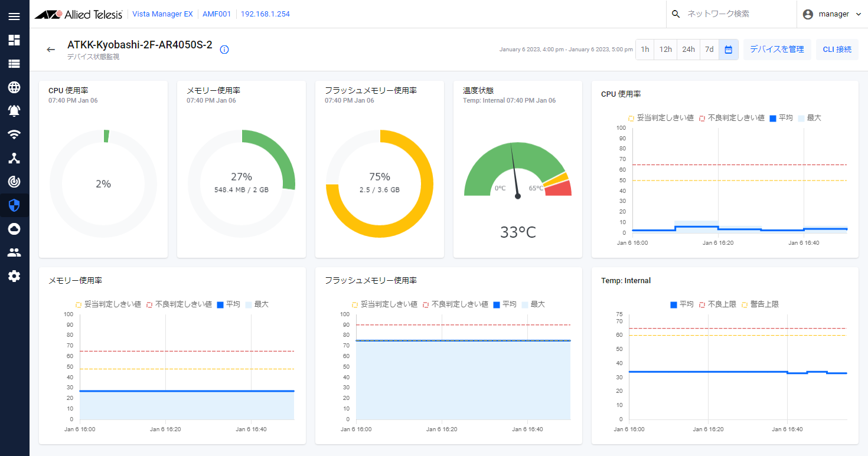Image resolution: width=868 pixels, height=456 pixels.
Task: Open the alarm bell events icon
Action: (14, 111)
